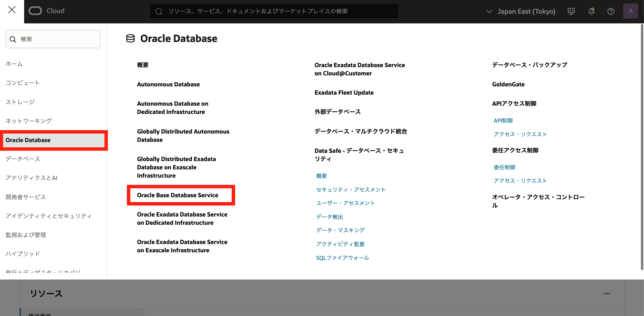This screenshot has height=316, width=644.
Task: Click the magnifier icon in sidebar search
Action: click(x=13, y=39)
